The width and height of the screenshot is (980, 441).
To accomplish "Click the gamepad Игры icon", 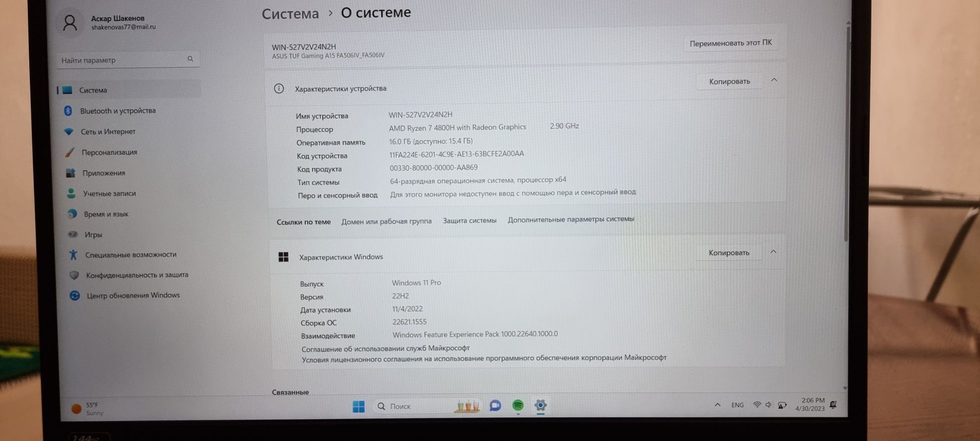I will [73, 234].
